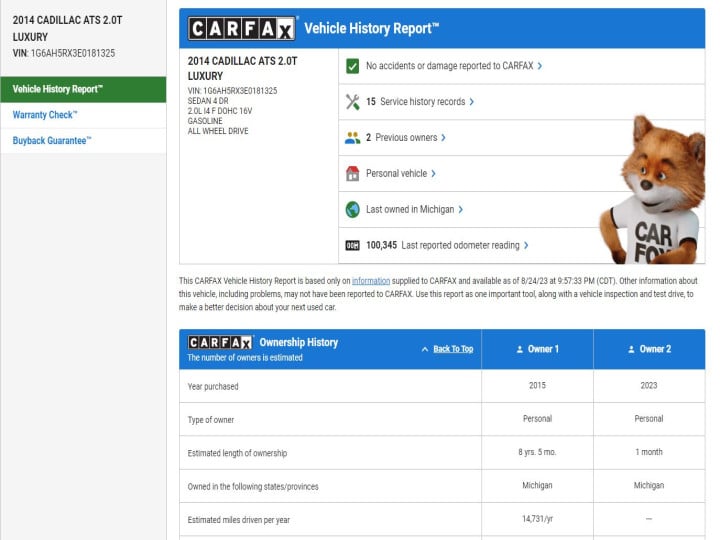
Task: Click the house icon beside Personal vehicle
Action: [352, 174]
